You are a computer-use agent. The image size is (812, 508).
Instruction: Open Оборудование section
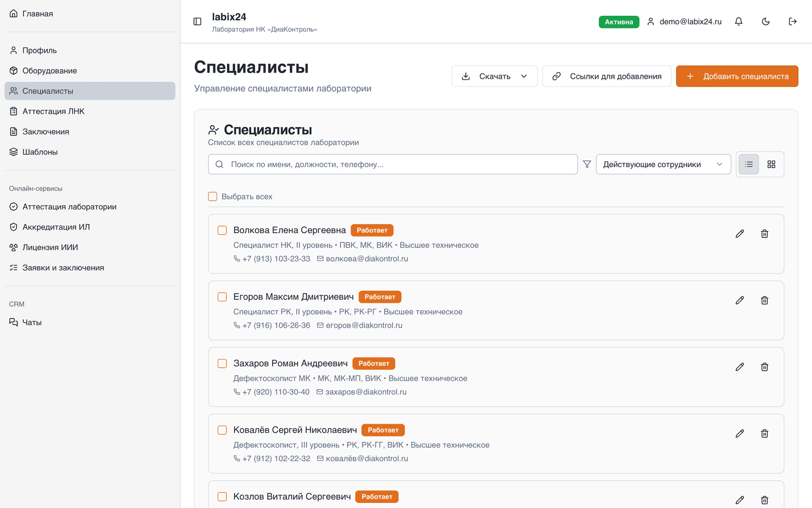pos(90,71)
